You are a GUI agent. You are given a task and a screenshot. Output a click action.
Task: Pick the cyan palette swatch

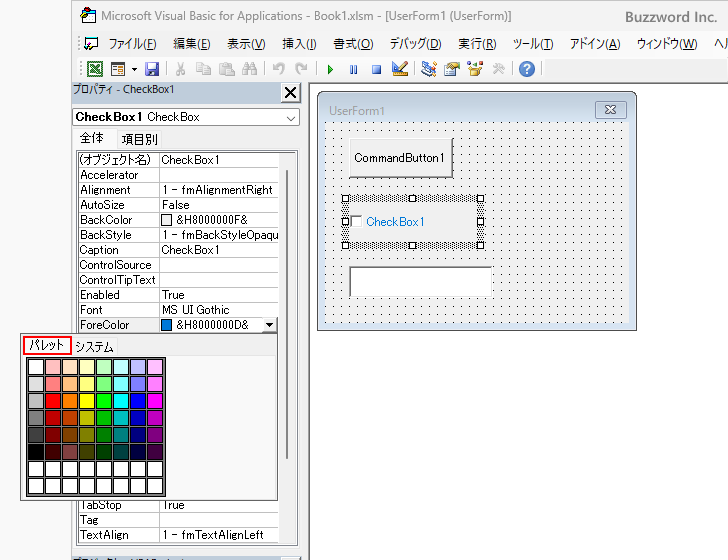point(121,401)
